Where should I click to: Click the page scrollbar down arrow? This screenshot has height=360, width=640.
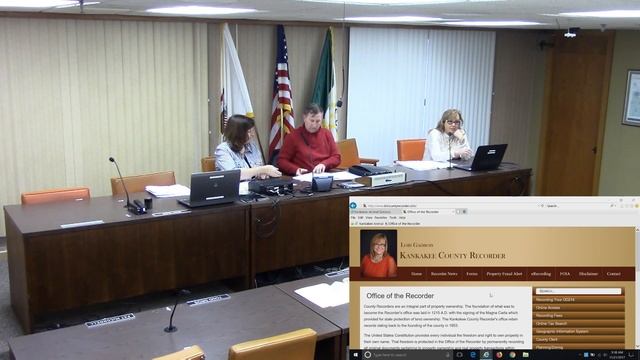point(638,347)
